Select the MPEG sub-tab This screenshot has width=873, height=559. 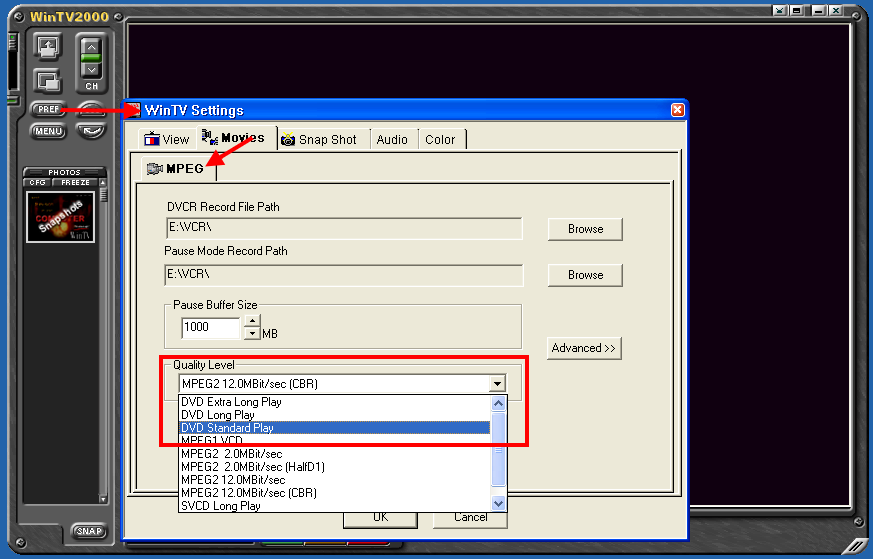177,169
